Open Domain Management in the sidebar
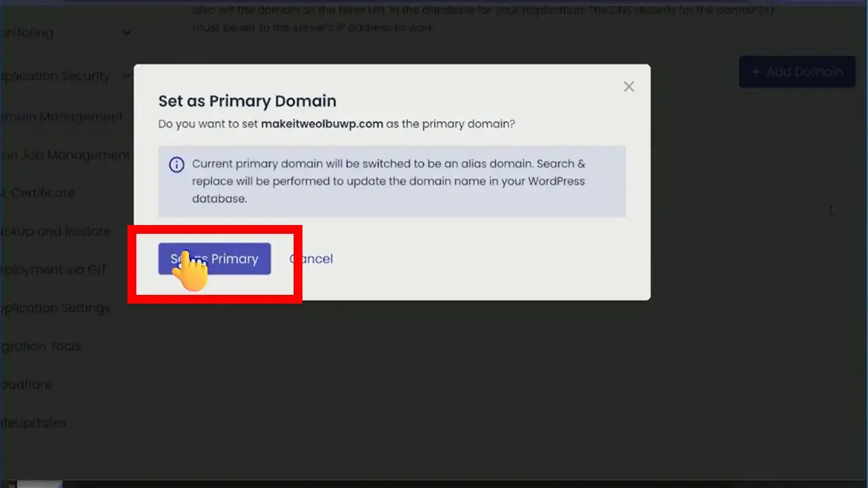The width and height of the screenshot is (868, 488). pos(62,117)
